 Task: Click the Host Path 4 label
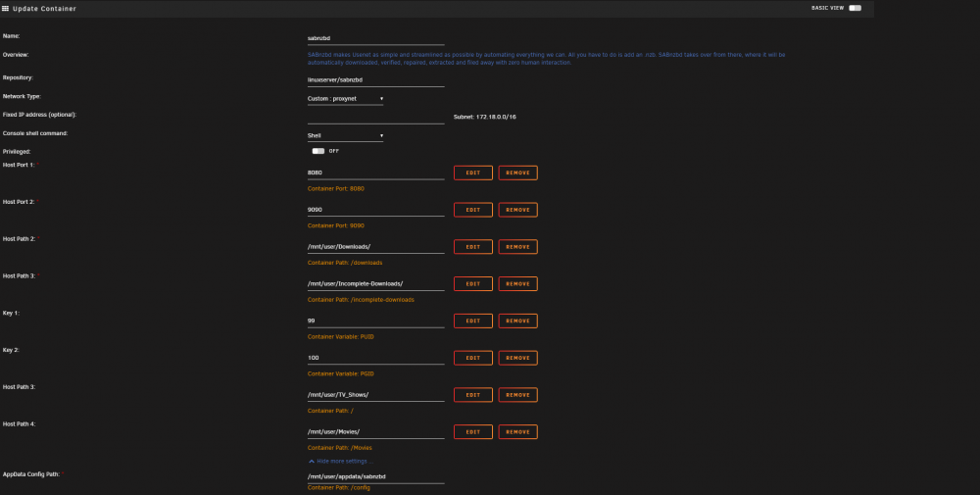tap(19, 424)
